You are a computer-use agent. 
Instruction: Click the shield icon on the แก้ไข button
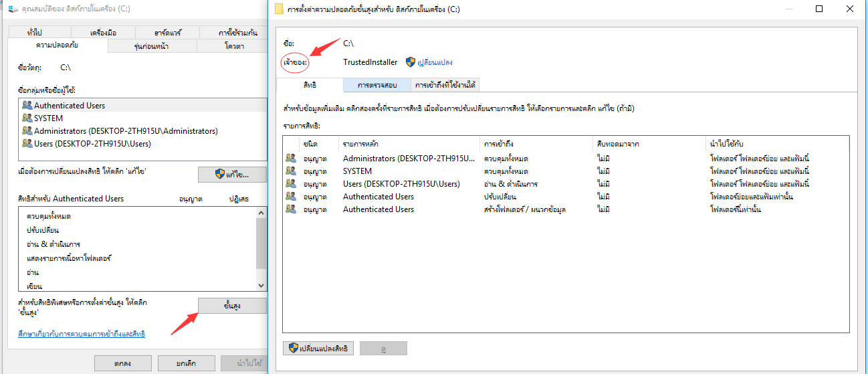tap(219, 174)
